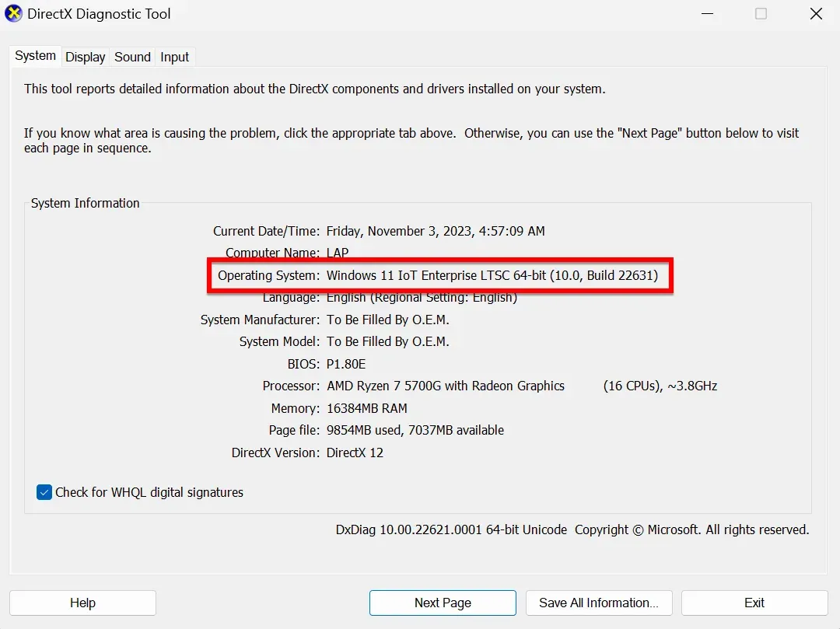Minimize the DirectX Diagnostic Tool window
840x629 pixels.
707,13
